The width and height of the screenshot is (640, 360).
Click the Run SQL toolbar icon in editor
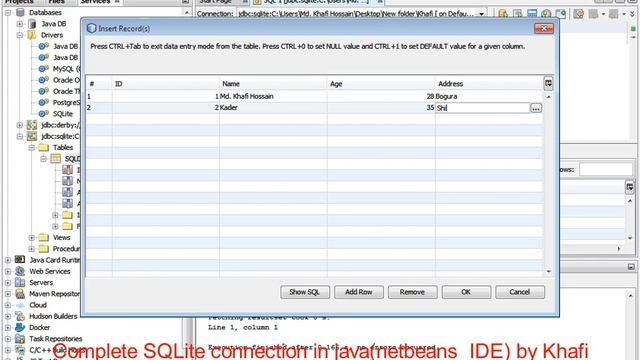point(503,14)
